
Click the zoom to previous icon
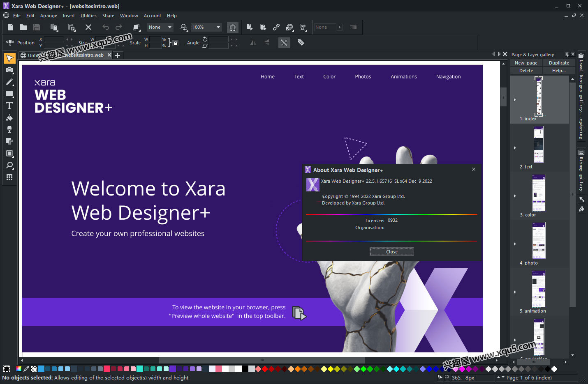point(184,27)
